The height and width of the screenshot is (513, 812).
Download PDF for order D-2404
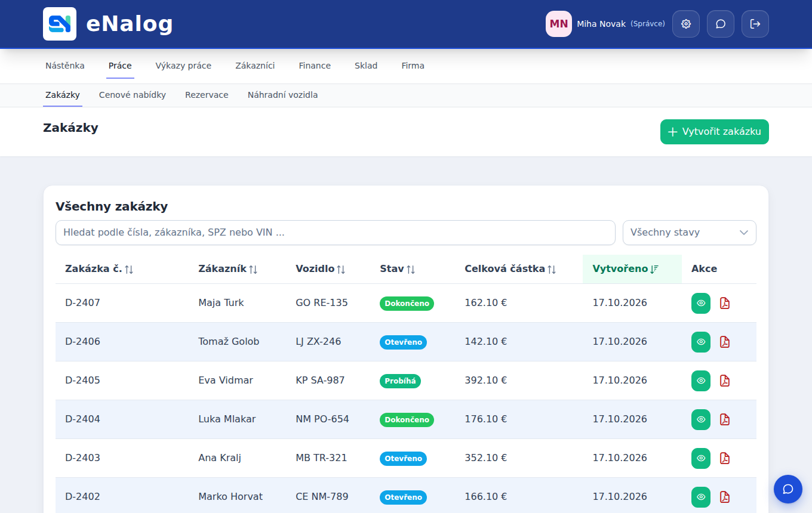click(x=725, y=419)
